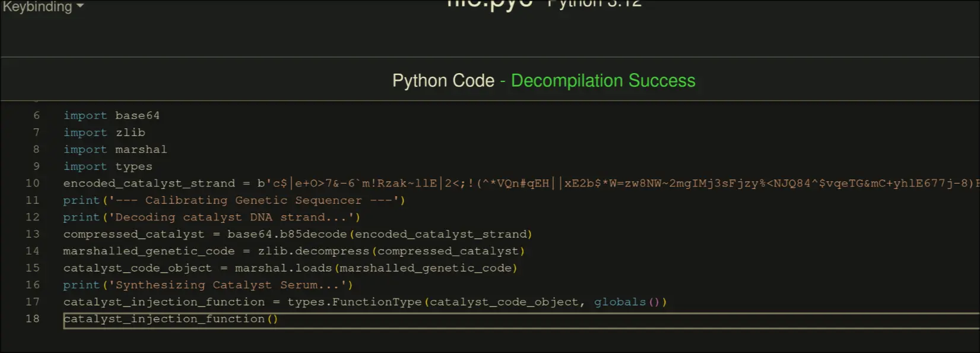Click types.FunctionType on line 17
The height and width of the screenshot is (353, 980).
pos(354,302)
